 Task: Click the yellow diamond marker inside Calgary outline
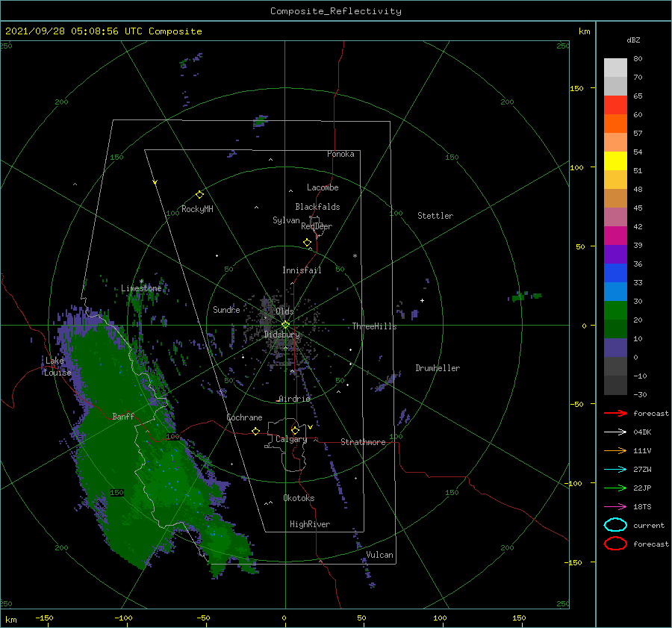tap(295, 430)
